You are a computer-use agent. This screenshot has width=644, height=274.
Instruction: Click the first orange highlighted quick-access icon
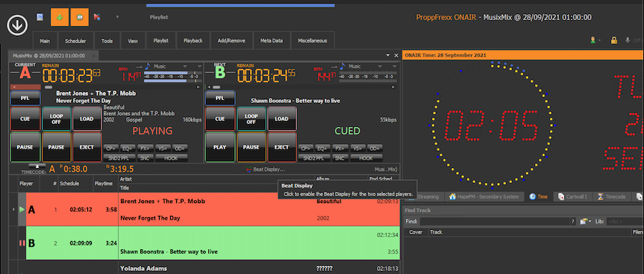point(60,17)
